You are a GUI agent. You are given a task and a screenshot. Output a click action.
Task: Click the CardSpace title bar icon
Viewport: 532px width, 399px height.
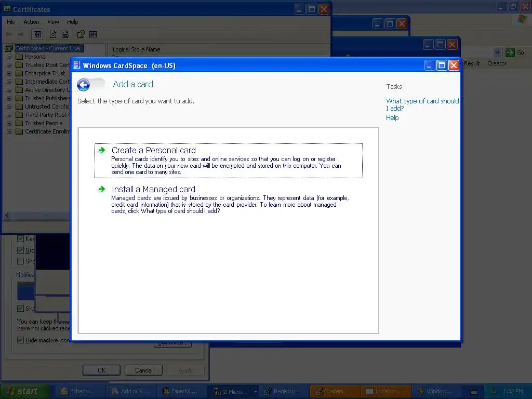click(77, 65)
